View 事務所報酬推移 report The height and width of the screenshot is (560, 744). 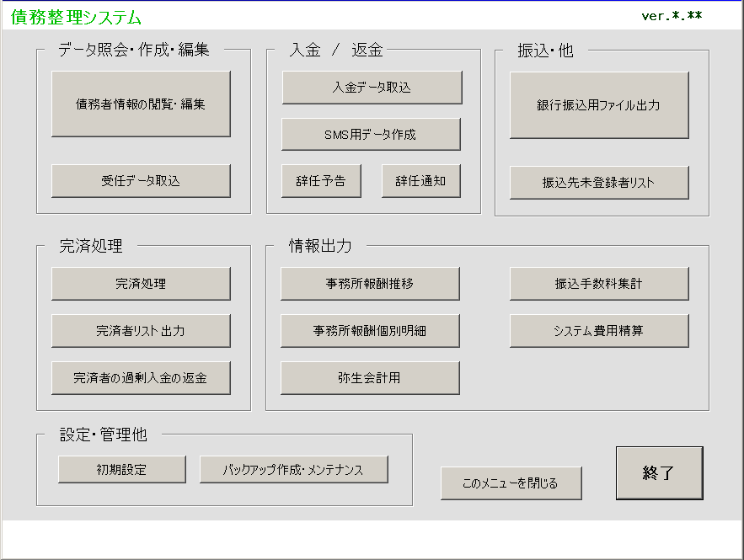pyautogui.click(x=370, y=284)
